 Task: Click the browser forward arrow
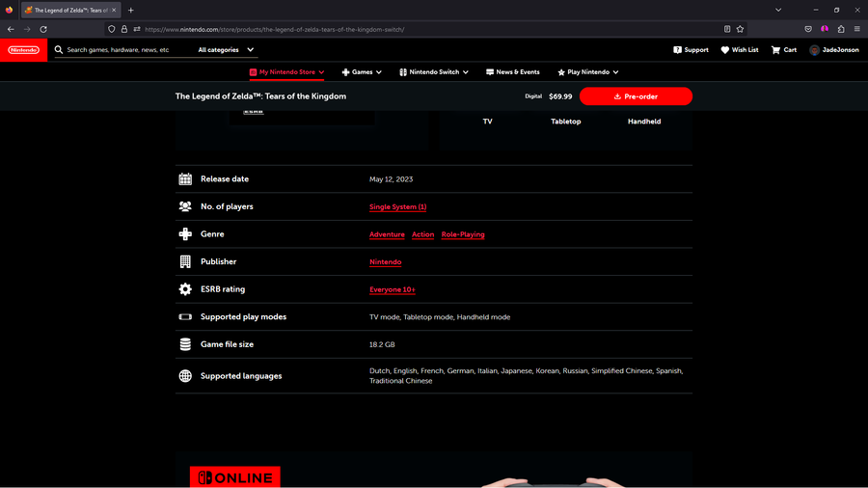coord(27,29)
